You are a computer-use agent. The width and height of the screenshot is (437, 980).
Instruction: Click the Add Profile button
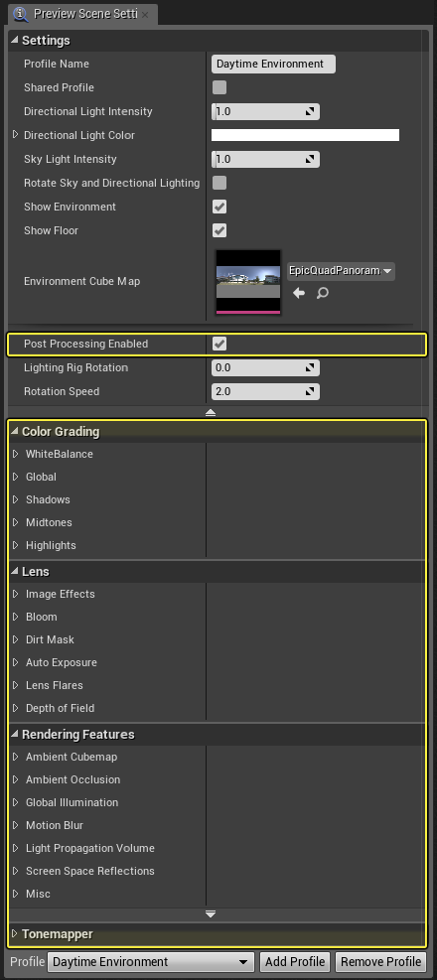tap(295, 962)
